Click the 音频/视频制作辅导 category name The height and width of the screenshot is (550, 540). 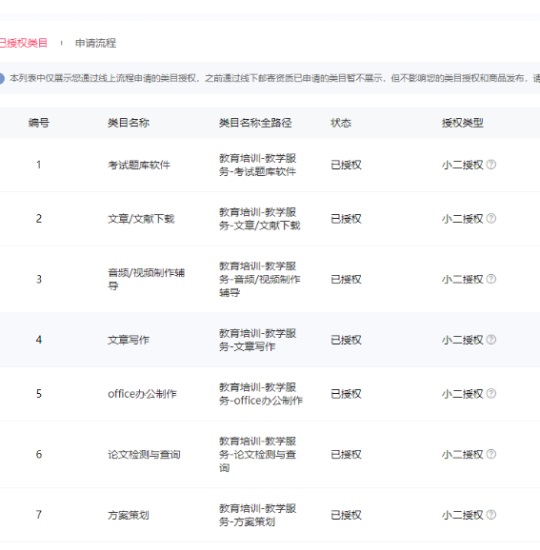(146, 279)
